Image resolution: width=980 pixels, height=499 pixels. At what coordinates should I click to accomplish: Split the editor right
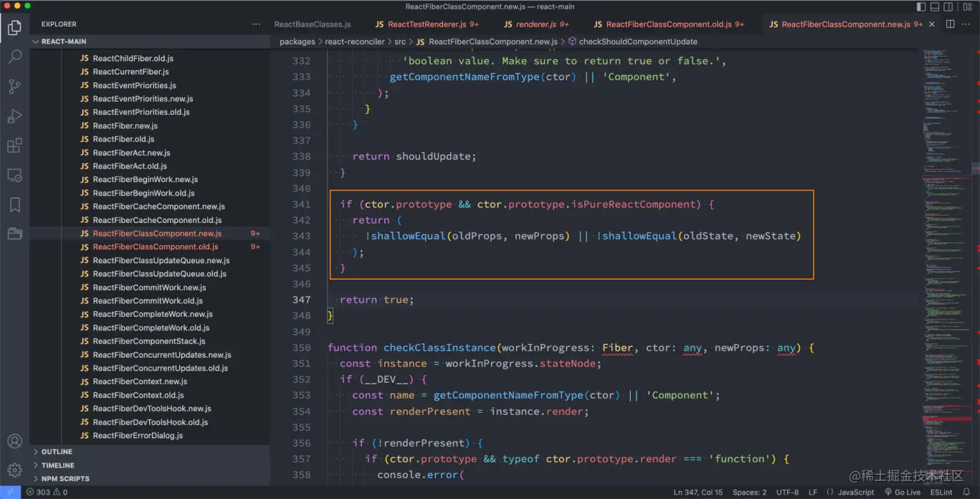[x=951, y=24]
